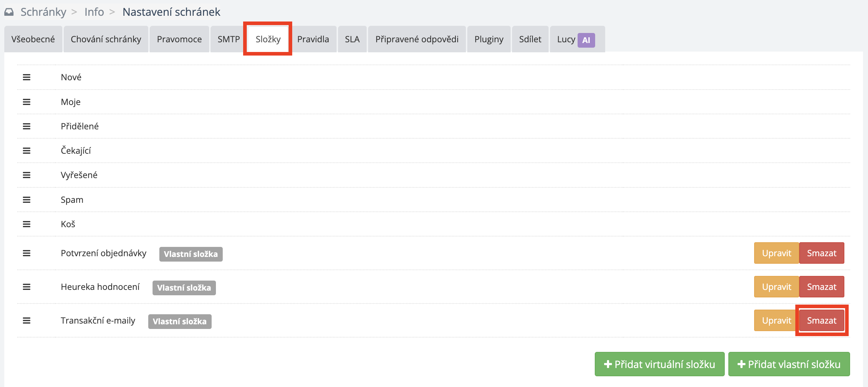This screenshot has width=868, height=387.
Task: Click drag handle of Heureka hodnocení row
Action: pyautogui.click(x=26, y=287)
